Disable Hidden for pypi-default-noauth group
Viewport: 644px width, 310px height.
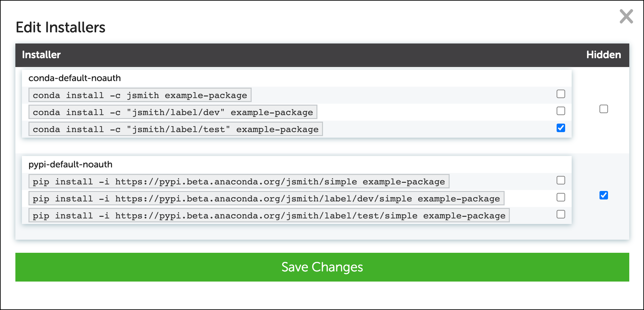coord(604,196)
